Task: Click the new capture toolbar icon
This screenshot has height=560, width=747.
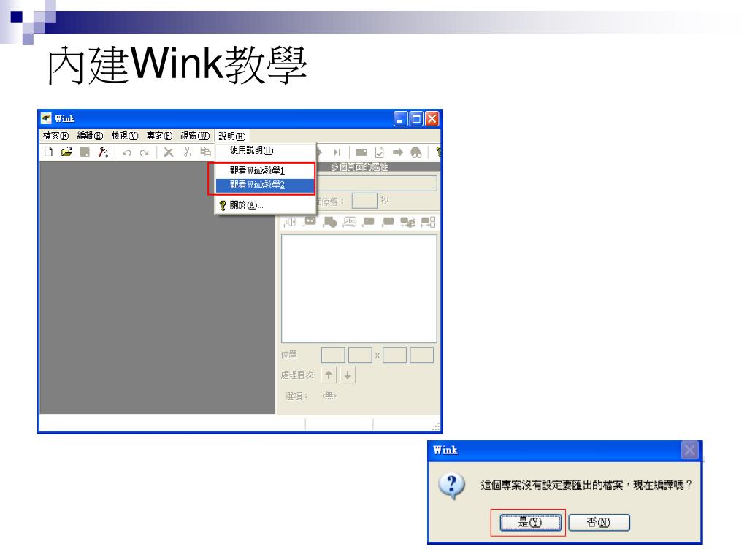Action: pos(361,153)
